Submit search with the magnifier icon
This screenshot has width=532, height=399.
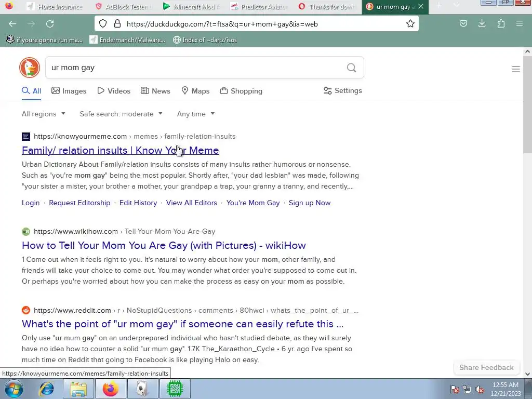[x=352, y=68]
